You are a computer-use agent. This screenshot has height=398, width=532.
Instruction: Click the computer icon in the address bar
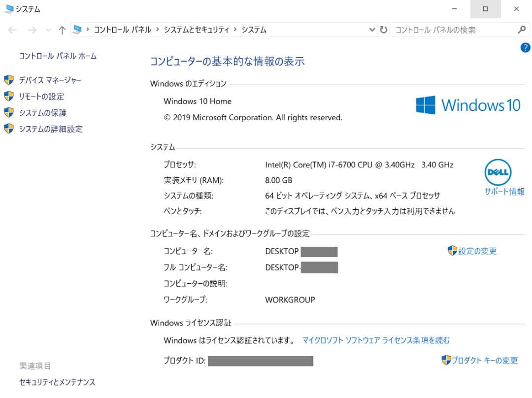[77, 30]
